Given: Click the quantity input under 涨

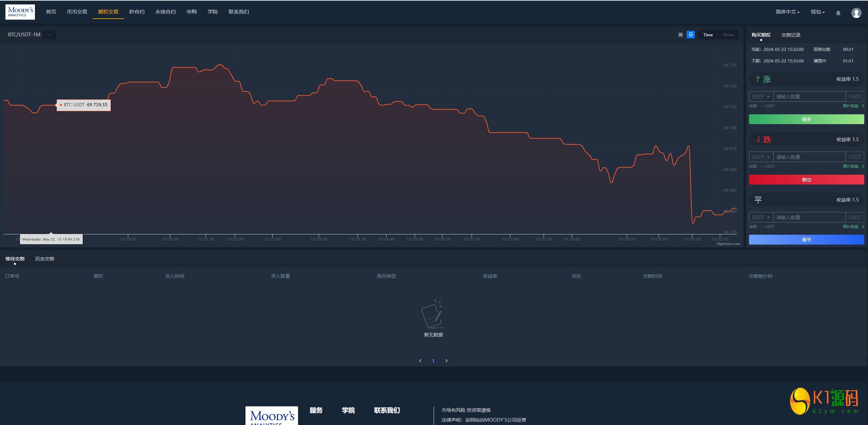Looking at the screenshot, I should point(809,97).
